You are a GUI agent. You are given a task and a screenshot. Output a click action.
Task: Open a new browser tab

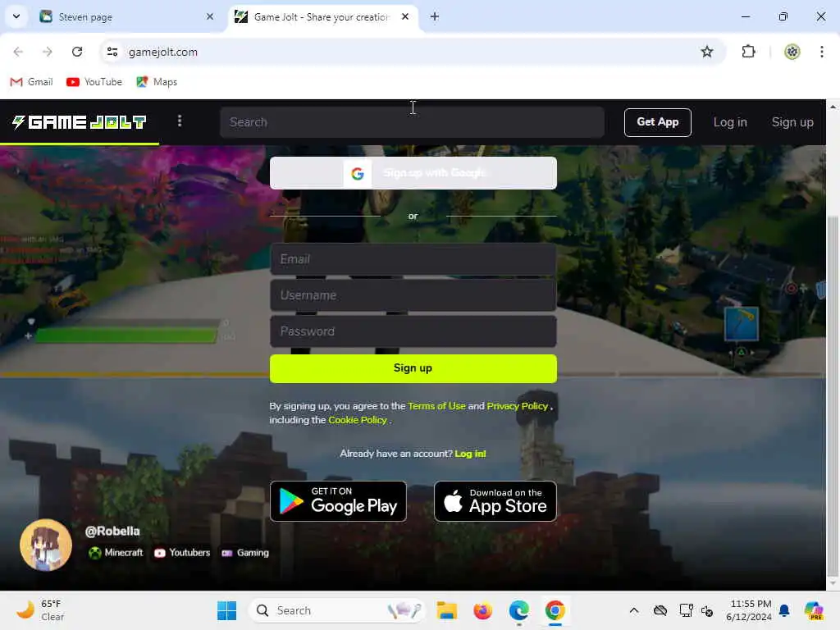pyautogui.click(x=435, y=16)
